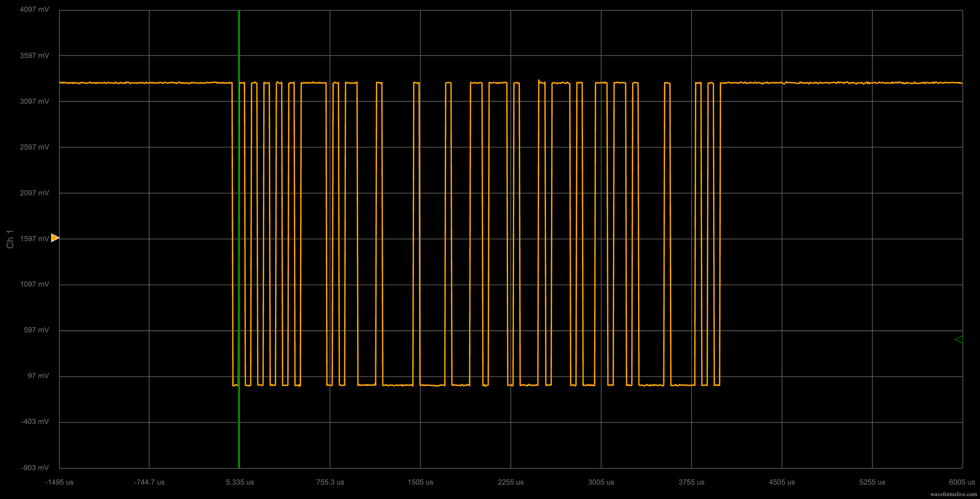Click the 1097 mV axis label
This screenshot has height=499, width=980.
coord(34,284)
